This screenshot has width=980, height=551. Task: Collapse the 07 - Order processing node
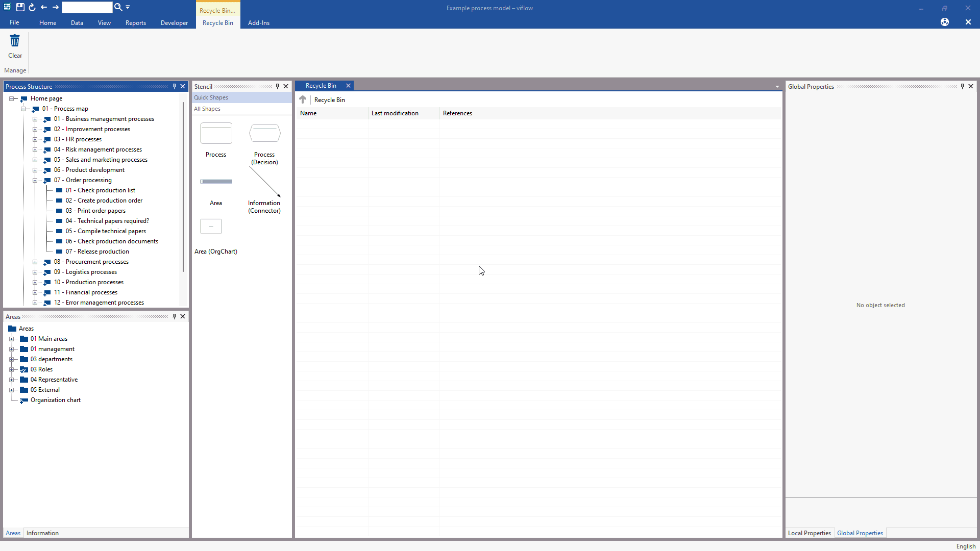click(35, 180)
